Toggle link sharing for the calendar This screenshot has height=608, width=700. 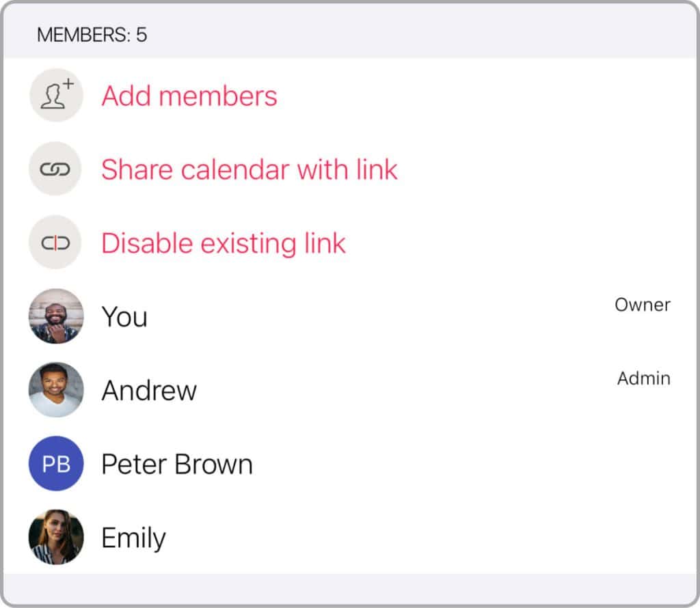tap(249, 169)
